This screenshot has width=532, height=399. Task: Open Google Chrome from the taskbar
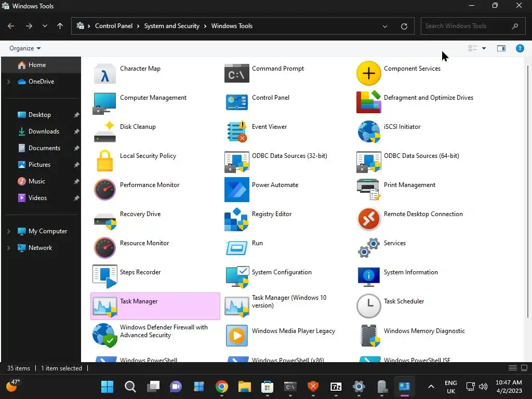221,387
